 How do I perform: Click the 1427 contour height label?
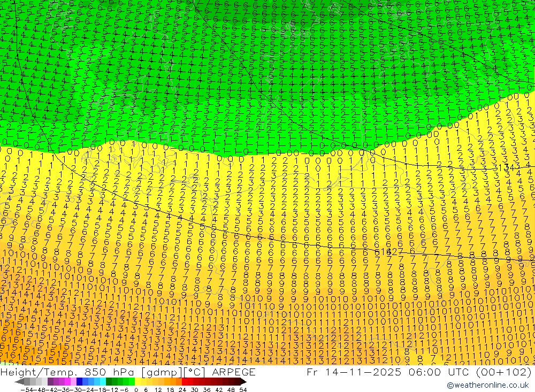coord(392,252)
